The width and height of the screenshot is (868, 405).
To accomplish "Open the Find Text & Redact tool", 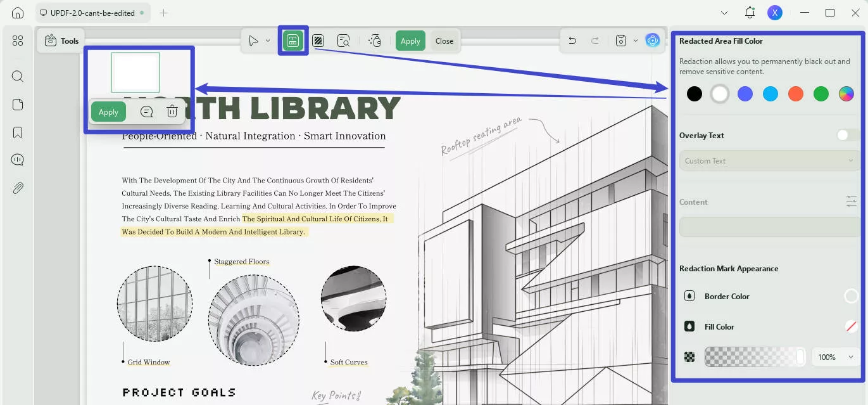I will [344, 41].
